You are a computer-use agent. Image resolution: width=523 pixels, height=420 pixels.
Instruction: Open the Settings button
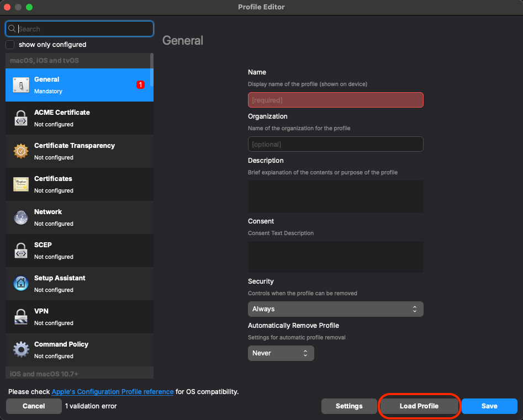(349, 406)
